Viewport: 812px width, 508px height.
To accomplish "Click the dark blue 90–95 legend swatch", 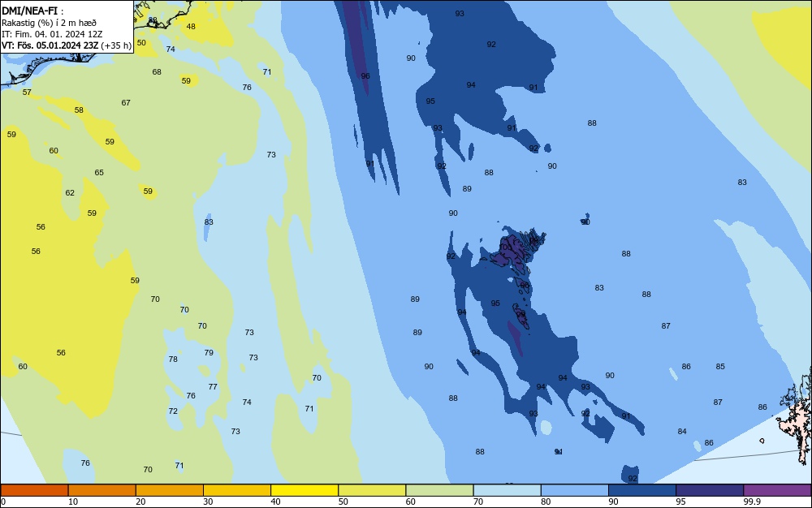I will pos(642,490).
